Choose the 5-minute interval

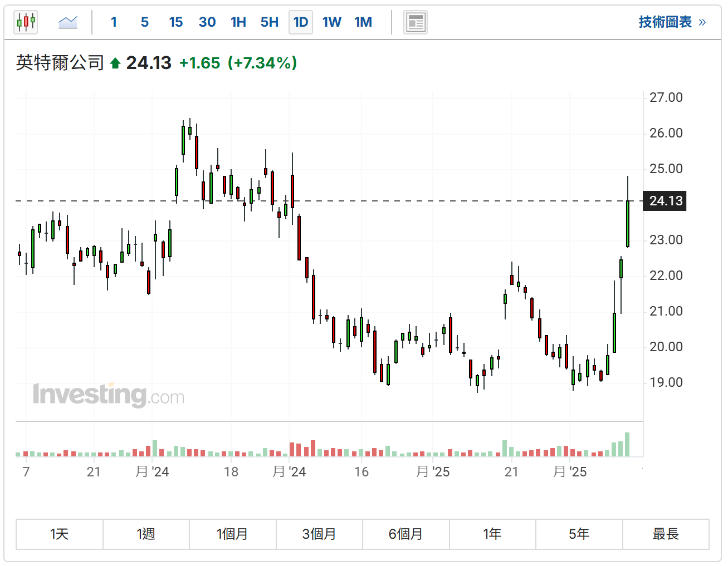coord(145,22)
